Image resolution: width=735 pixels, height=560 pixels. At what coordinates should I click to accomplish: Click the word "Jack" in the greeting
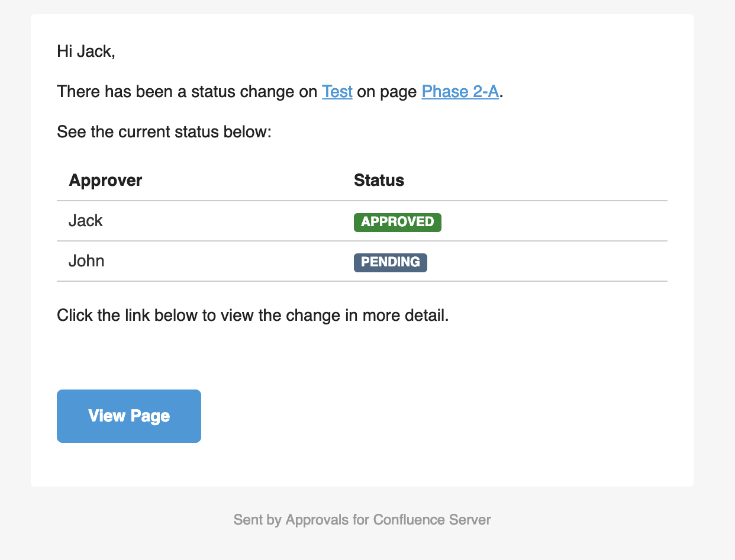[95, 52]
